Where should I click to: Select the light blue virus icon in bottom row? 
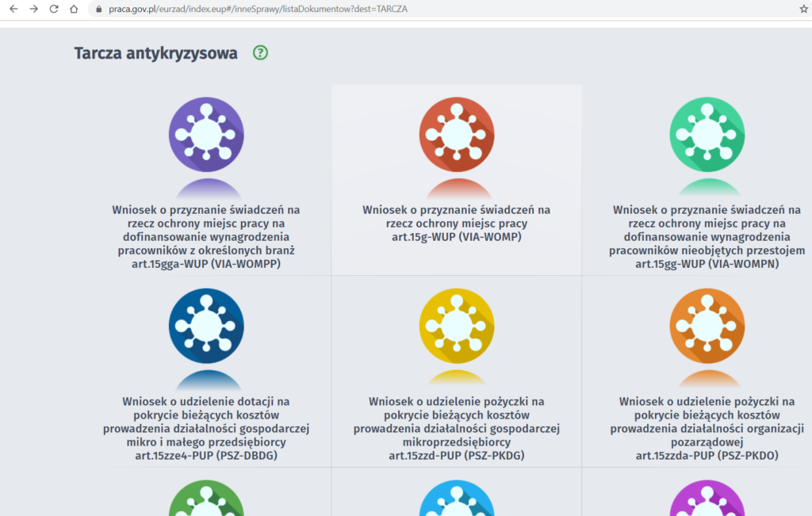(x=457, y=499)
